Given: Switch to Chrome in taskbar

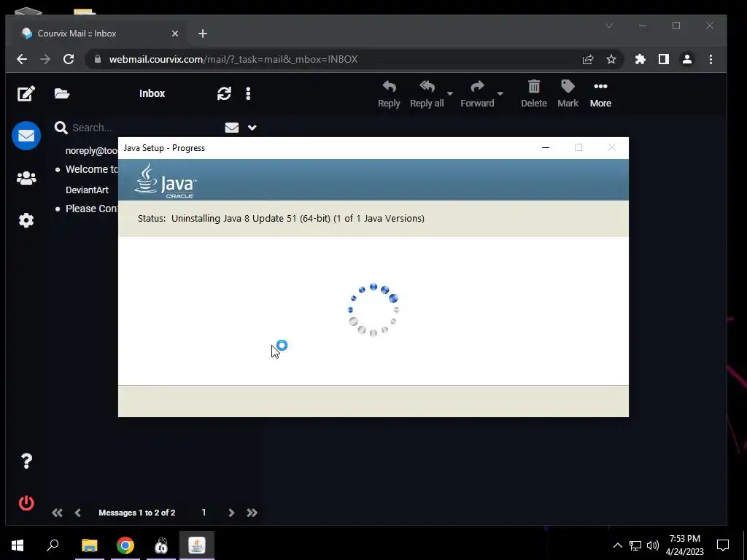Looking at the screenshot, I should coord(125,545).
